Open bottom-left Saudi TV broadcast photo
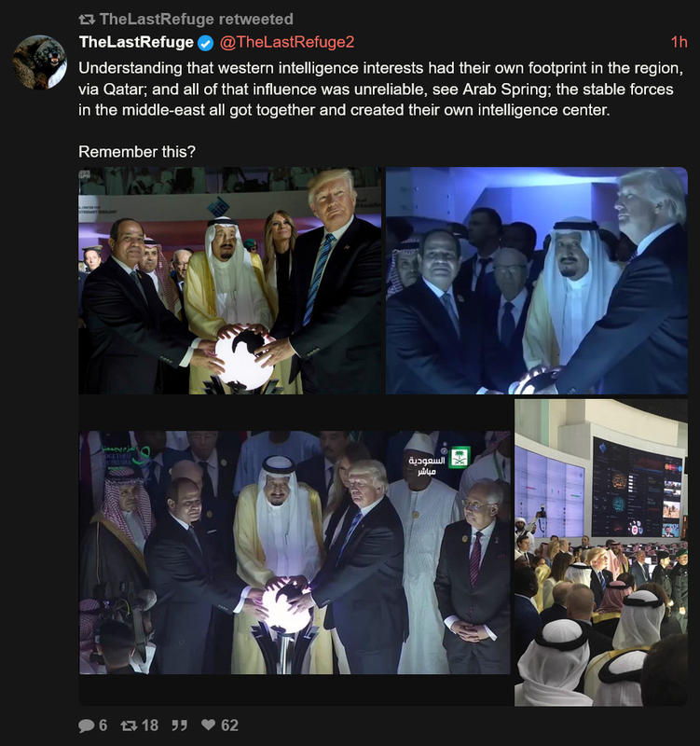Screen dimensions: 700x746 point(295,552)
